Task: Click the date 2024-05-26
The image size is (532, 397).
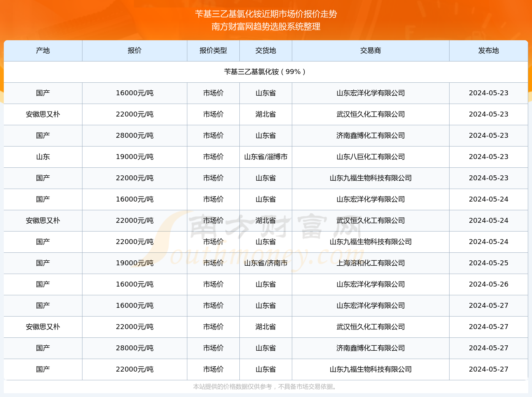Action: coord(488,284)
